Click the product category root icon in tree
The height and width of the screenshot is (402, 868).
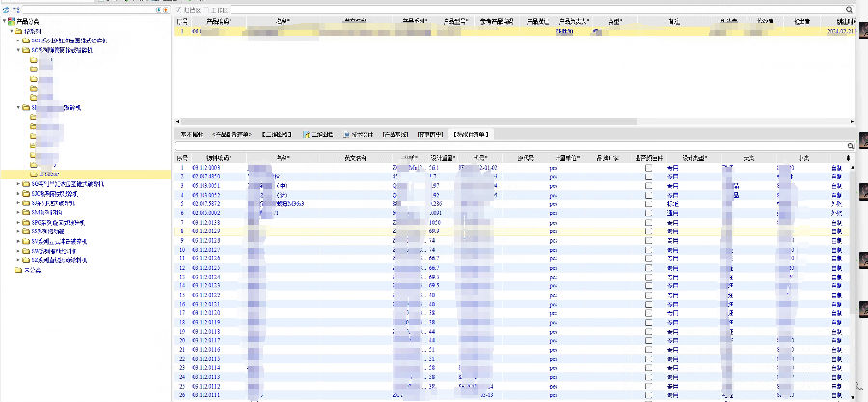tap(13, 20)
